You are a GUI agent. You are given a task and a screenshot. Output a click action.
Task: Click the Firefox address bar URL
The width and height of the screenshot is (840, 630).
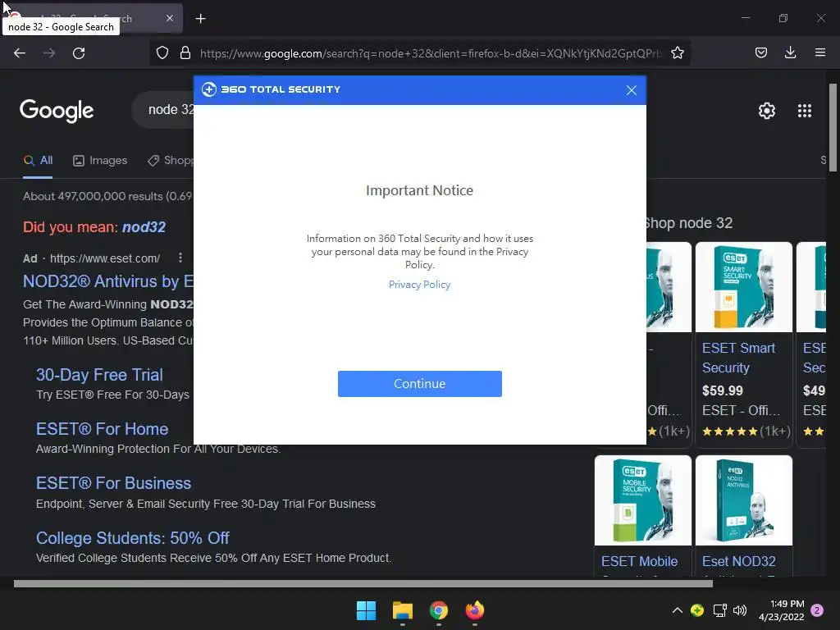pos(431,53)
